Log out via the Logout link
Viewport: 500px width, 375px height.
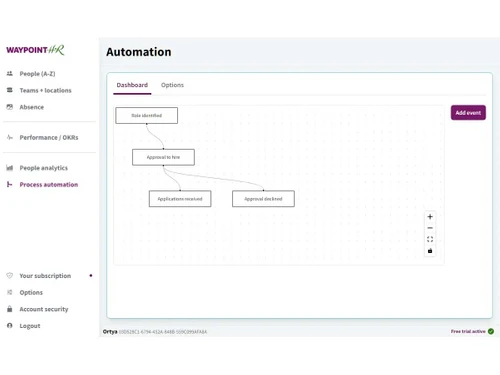coord(30,326)
